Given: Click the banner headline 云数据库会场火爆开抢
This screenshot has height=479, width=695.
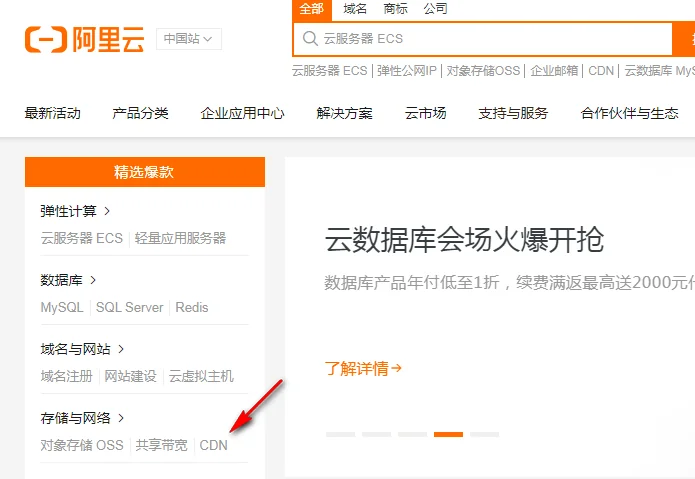Looking at the screenshot, I should (464, 240).
